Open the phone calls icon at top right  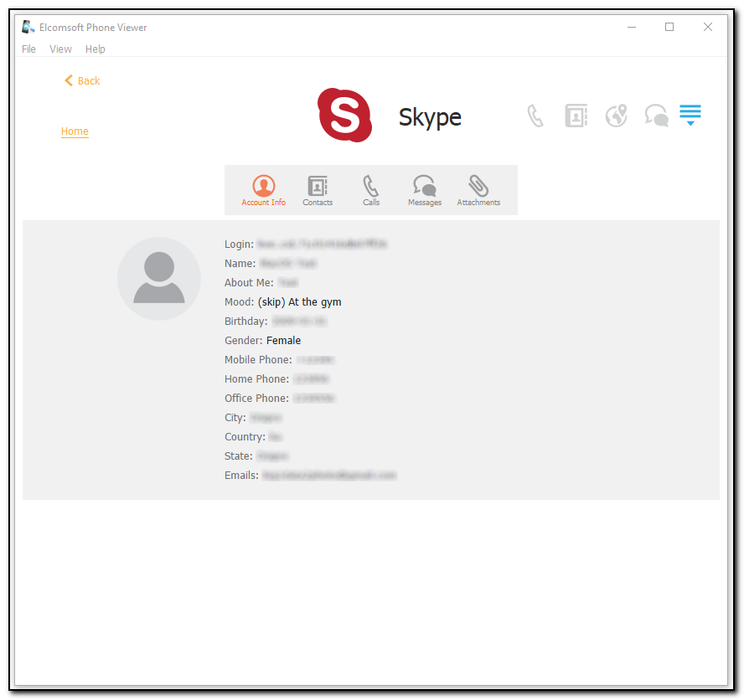(x=535, y=115)
